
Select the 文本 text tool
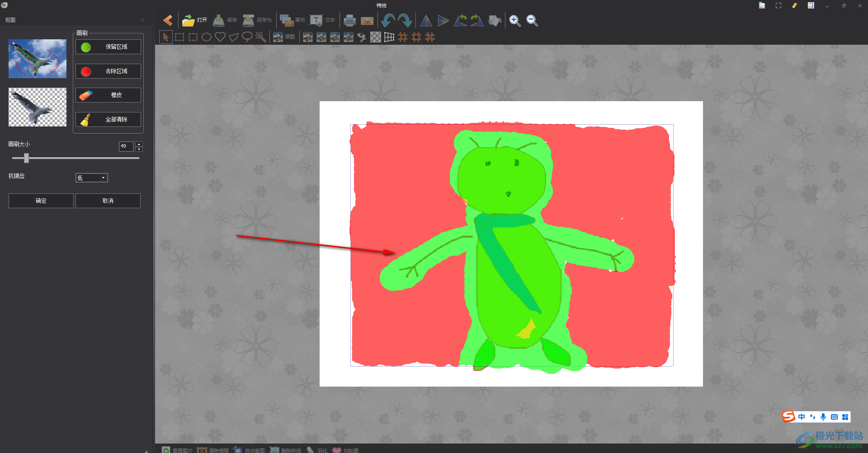coord(322,20)
